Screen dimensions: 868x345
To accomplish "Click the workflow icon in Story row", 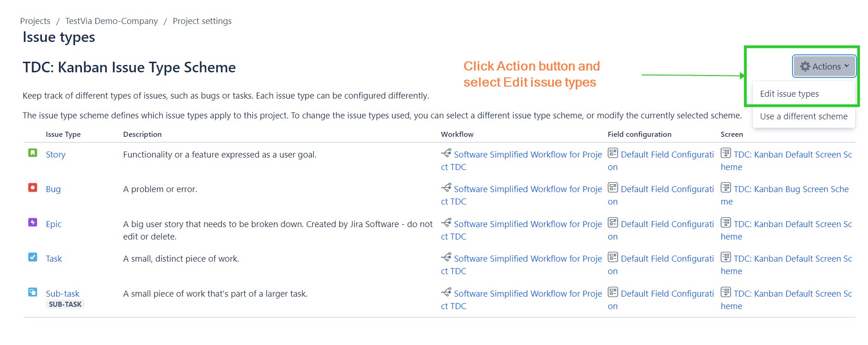I will tap(446, 153).
